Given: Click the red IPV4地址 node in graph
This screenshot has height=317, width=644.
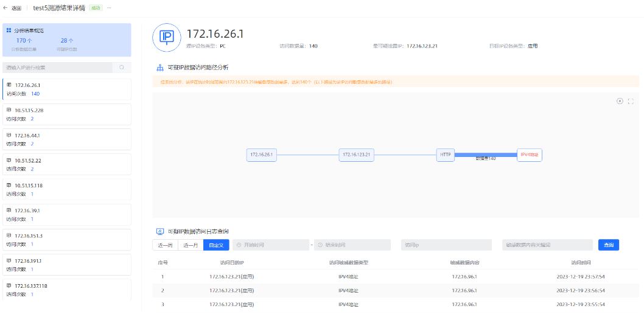Looking at the screenshot, I should (x=529, y=155).
